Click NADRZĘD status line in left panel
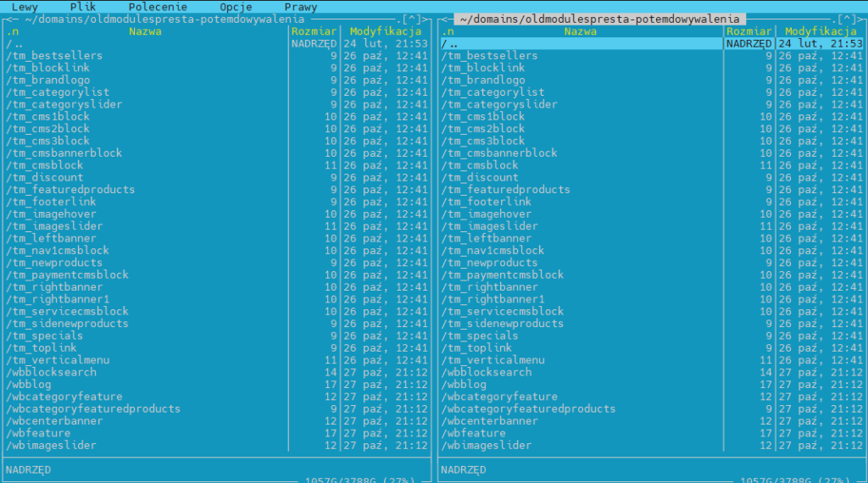868x483 pixels. coord(28,469)
